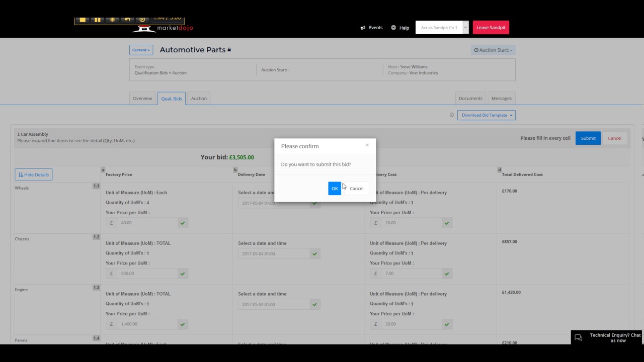Click the Engine delivery date field

click(x=274, y=304)
